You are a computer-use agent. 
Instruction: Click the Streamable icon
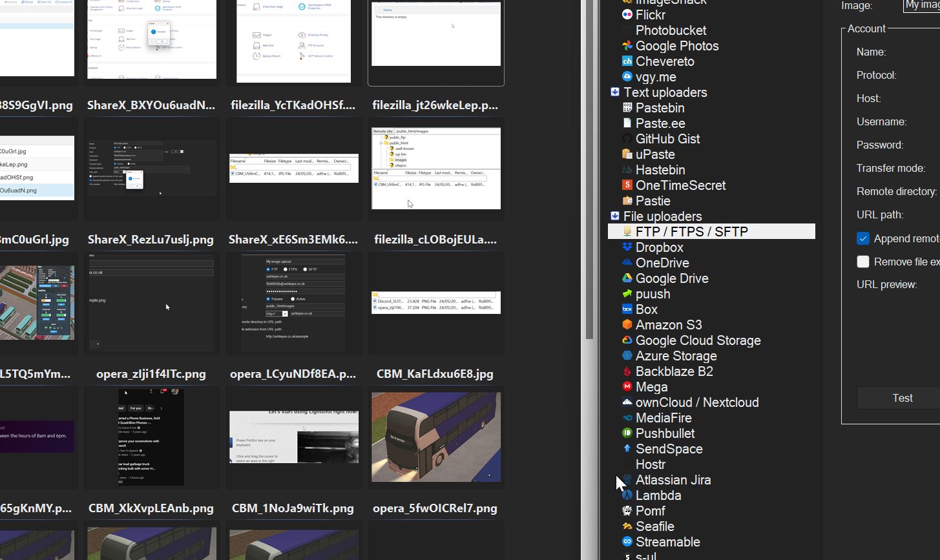627,542
